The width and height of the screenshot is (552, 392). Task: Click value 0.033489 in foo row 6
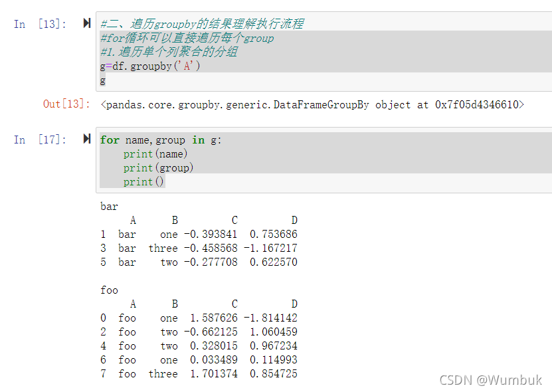pyautogui.click(x=214, y=359)
